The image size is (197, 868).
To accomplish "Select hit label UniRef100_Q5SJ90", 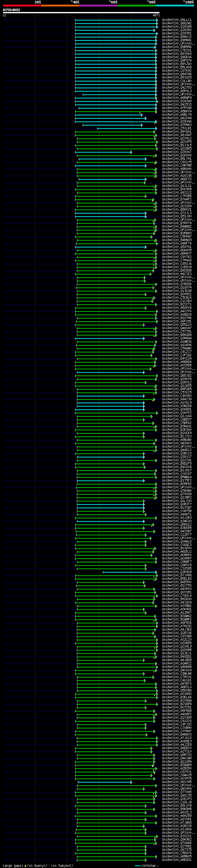I will (x=176, y=216).
